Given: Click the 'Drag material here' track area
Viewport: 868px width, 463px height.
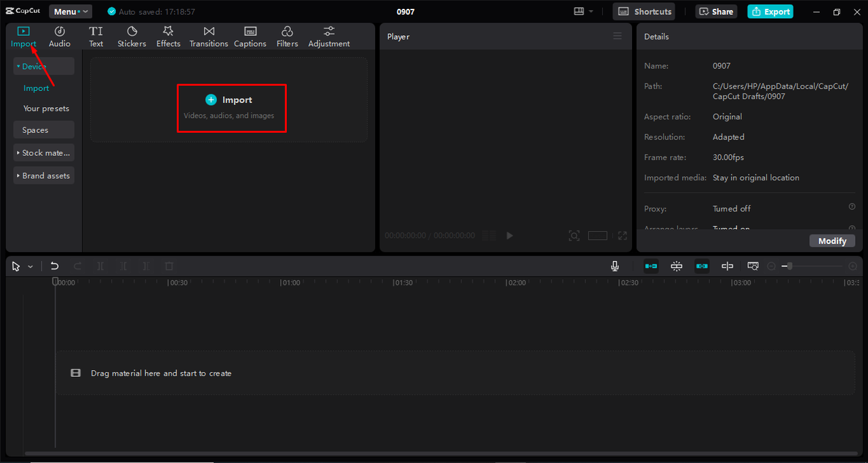Looking at the screenshot, I should tap(455, 373).
